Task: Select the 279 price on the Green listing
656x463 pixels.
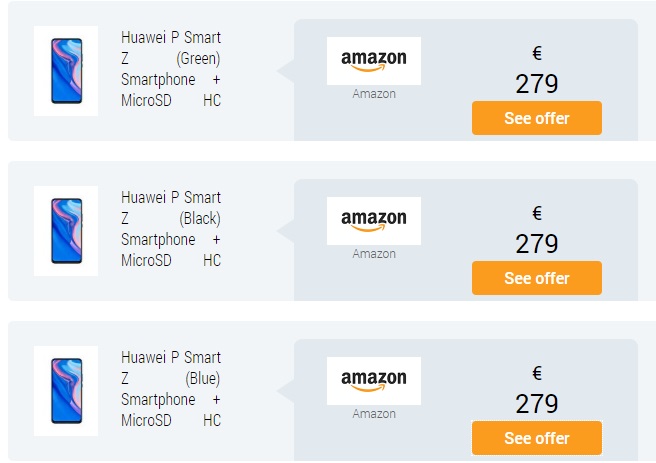Action: tap(537, 84)
